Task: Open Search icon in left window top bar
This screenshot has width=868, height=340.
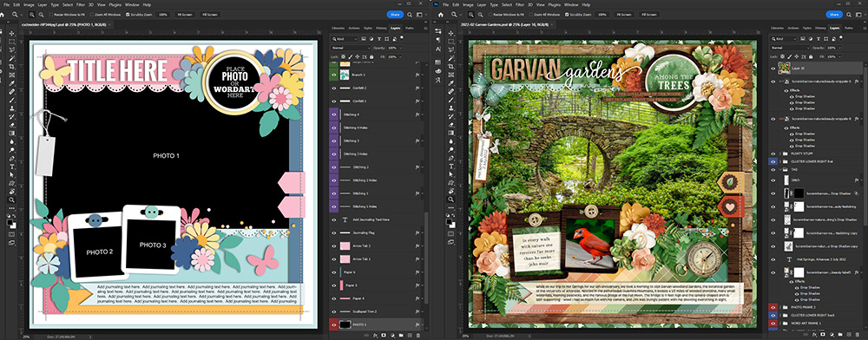Action: click(x=410, y=15)
